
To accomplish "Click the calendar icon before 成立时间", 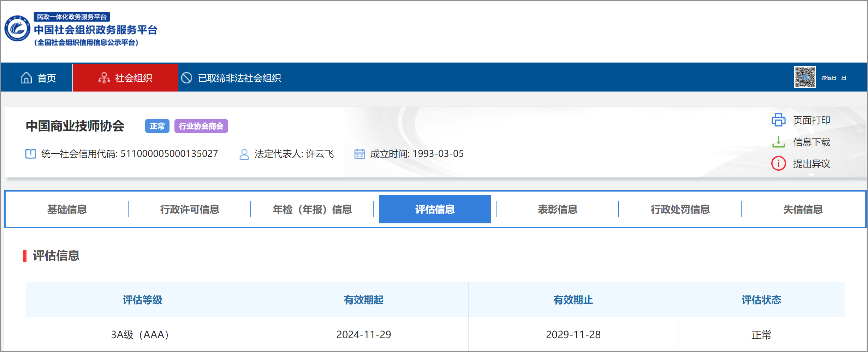I will coord(360,154).
